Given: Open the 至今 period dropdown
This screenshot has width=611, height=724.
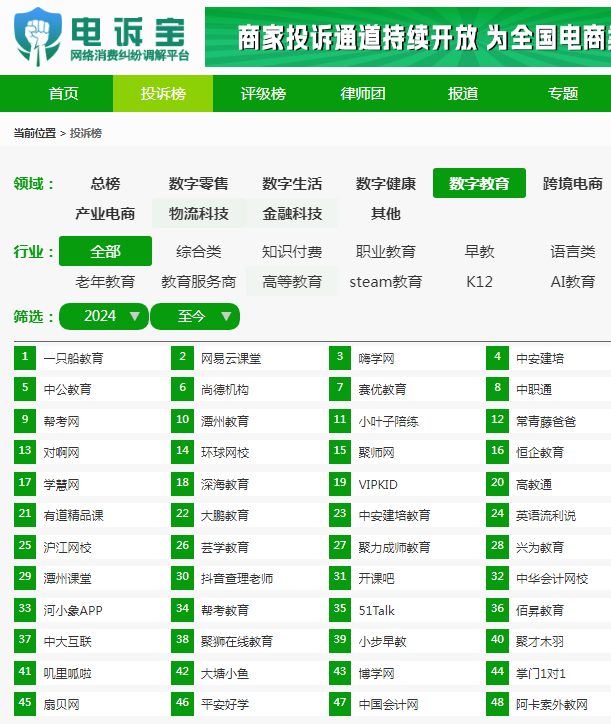Looking at the screenshot, I should click(195, 316).
